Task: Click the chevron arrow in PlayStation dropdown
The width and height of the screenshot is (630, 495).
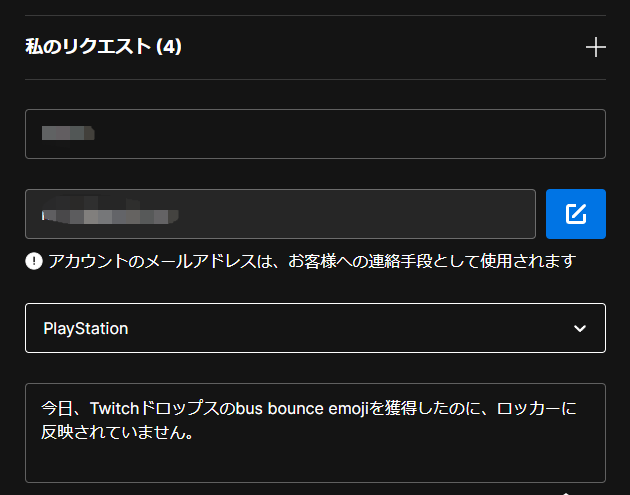Action: pos(579,328)
